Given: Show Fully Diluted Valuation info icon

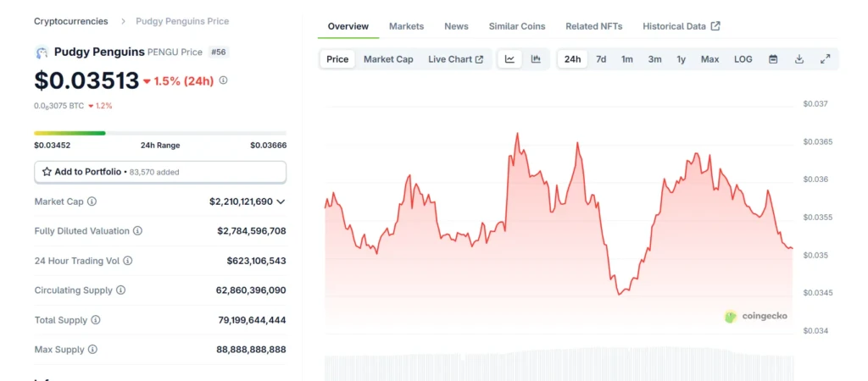Looking at the screenshot, I should pos(137,230).
